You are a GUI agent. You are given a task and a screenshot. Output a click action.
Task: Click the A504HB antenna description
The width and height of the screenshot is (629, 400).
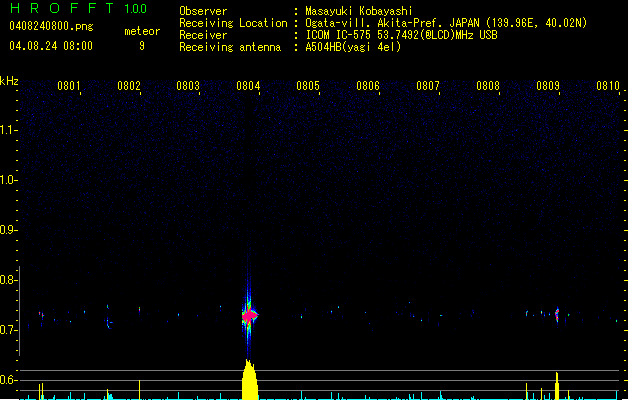point(353,47)
